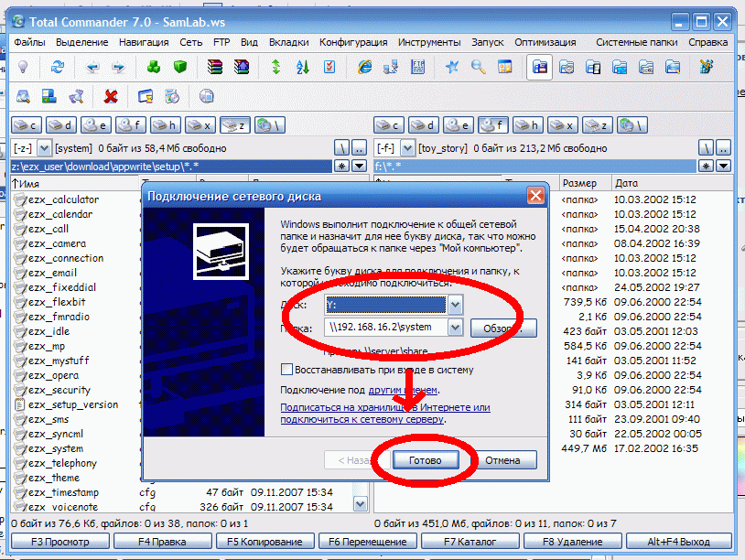
Task: Click the folder with film strip icon
Action: click(646, 68)
